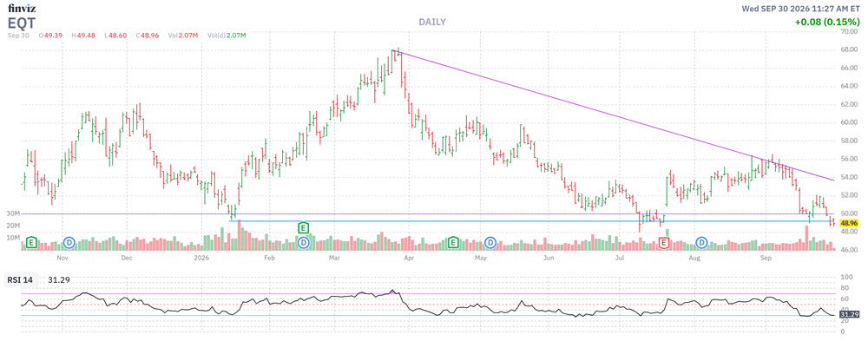Screen dimensions: 868x341
Task: Click the dividend D marker in August
Action: click(702, 242)
